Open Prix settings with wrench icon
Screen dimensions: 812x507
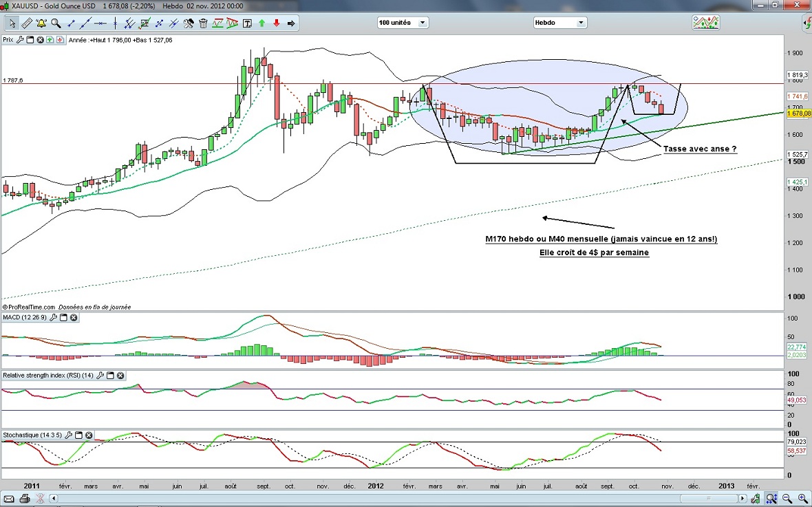pos(21,40)
